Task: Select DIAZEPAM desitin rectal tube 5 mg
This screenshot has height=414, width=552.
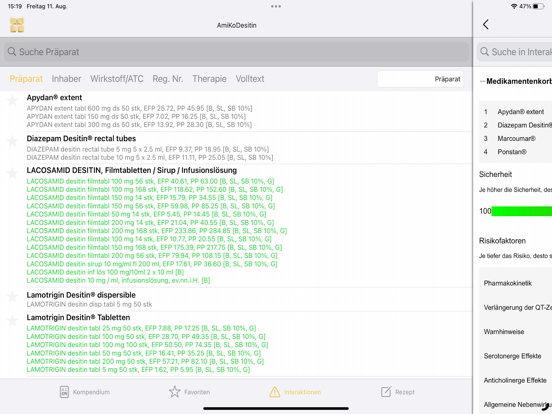Action: 148,149
